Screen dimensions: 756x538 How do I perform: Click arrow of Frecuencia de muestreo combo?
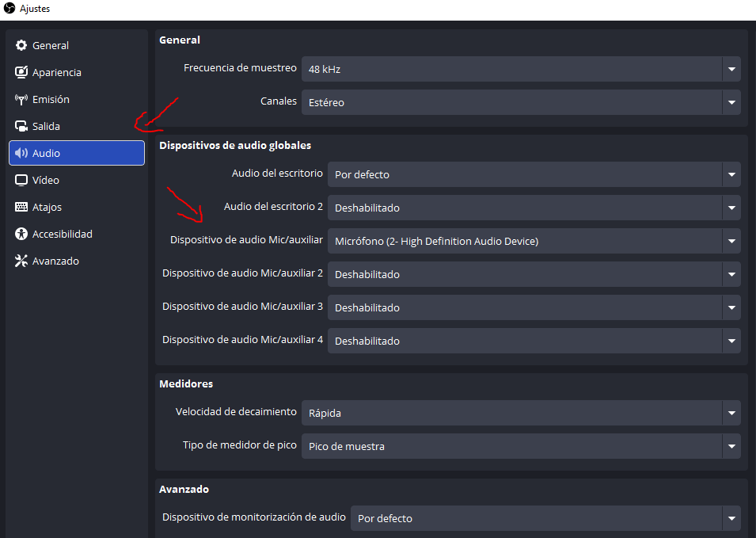point(731,69)
